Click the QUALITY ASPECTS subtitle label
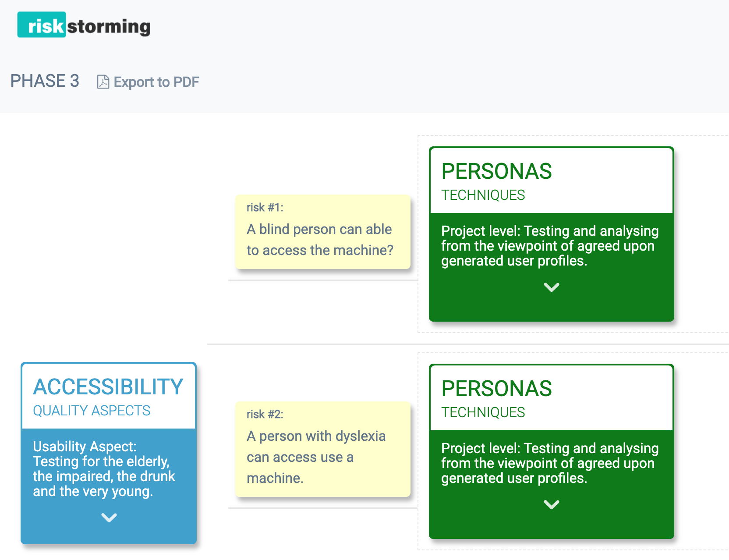The width and height of the screenshot is (729, 560). point(91,411)
